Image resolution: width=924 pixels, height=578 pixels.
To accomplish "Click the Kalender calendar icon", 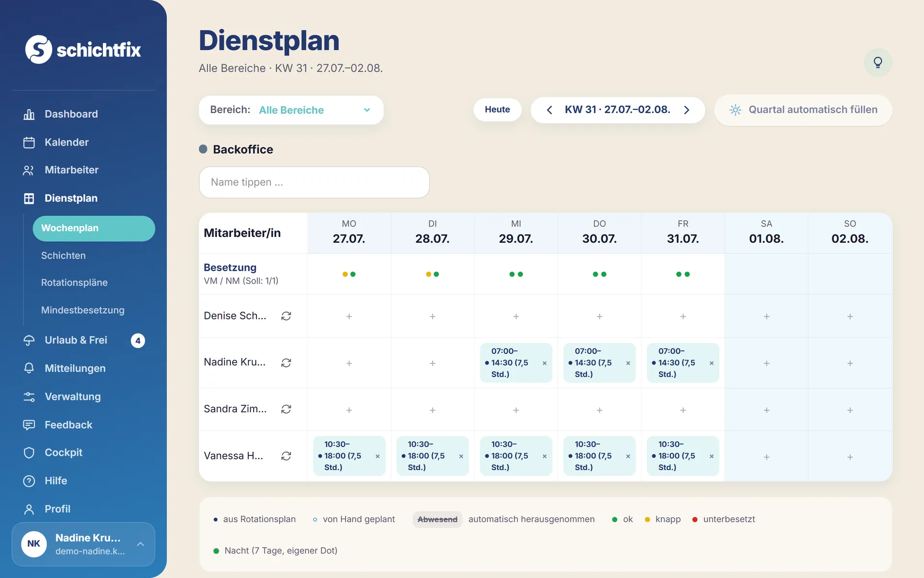I will click(29, 143).
